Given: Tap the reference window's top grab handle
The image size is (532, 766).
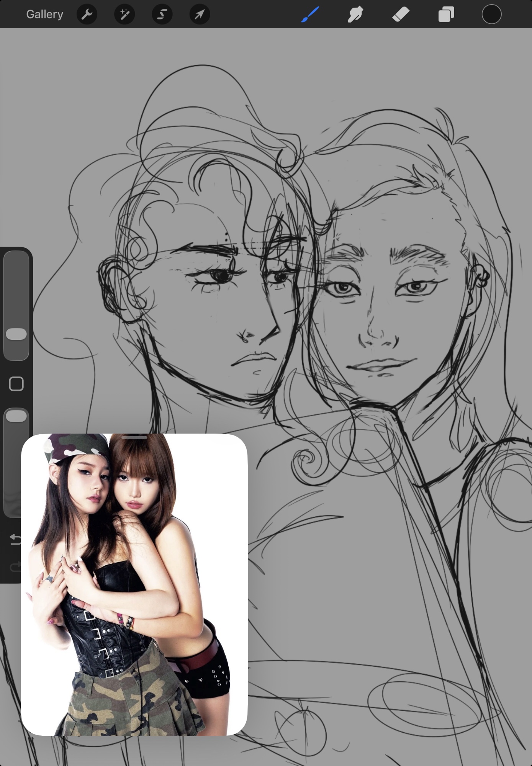Looking at the screenshot, I should tap(134, 437).
